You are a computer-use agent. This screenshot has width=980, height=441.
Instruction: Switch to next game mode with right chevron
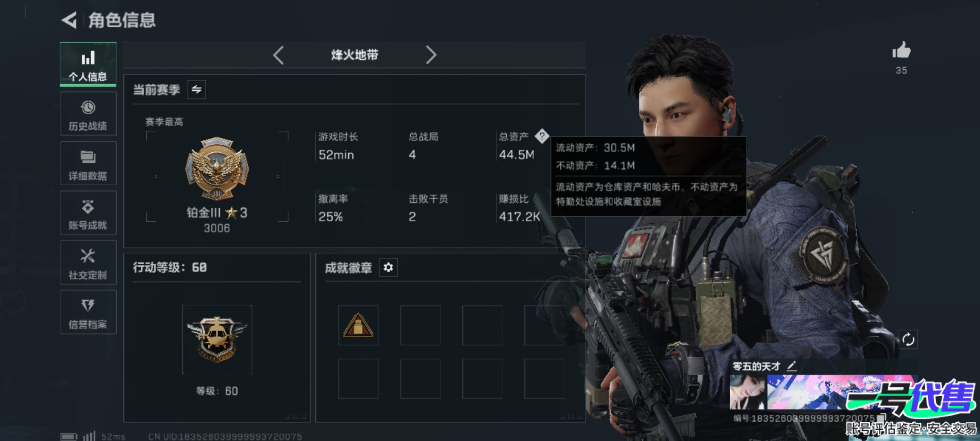431,55
